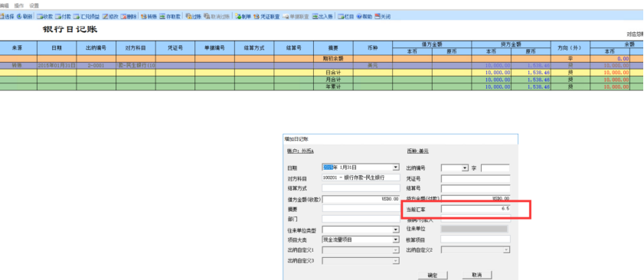
Task: Click the 结算号 input field in dialog
Action: (x=476, y=189)
